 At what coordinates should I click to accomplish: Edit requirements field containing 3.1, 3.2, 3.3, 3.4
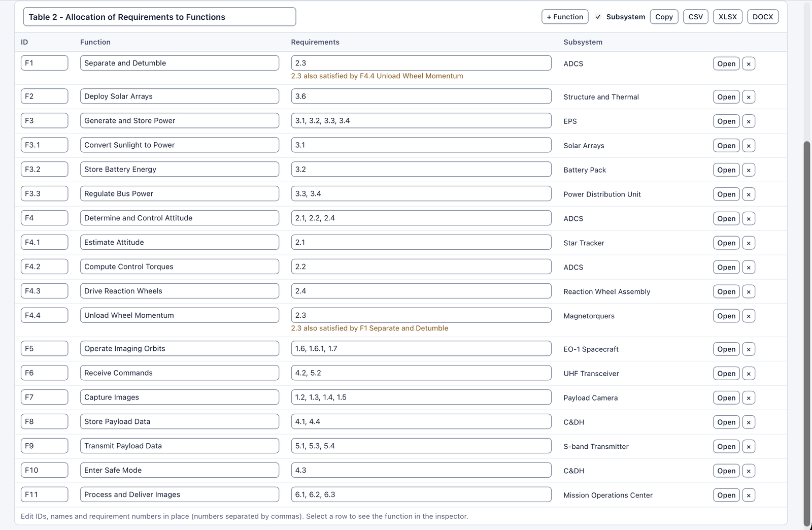point(421,121)
